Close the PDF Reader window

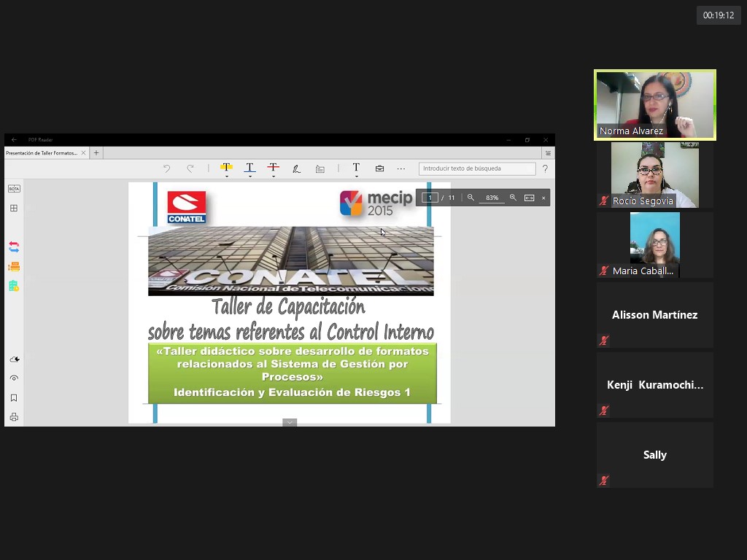point(546,140)
